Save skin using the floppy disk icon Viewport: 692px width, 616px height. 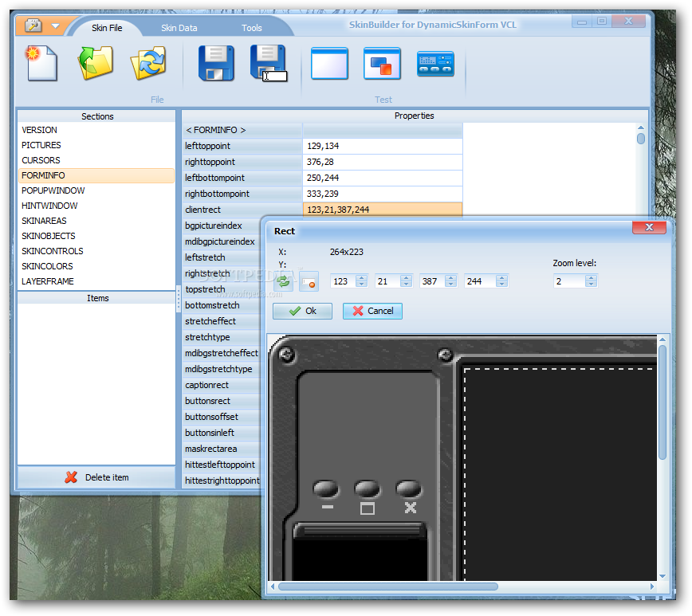(x=216, y=63)
